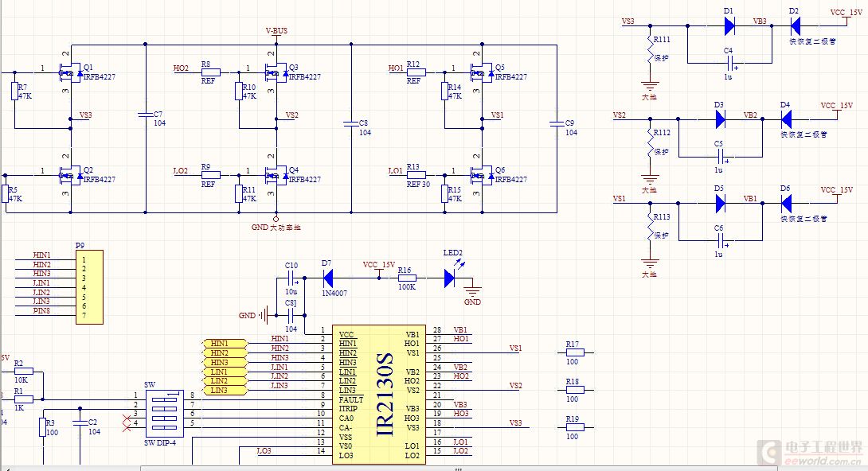Click gate resistor R12 symbol

coord(416,72)
